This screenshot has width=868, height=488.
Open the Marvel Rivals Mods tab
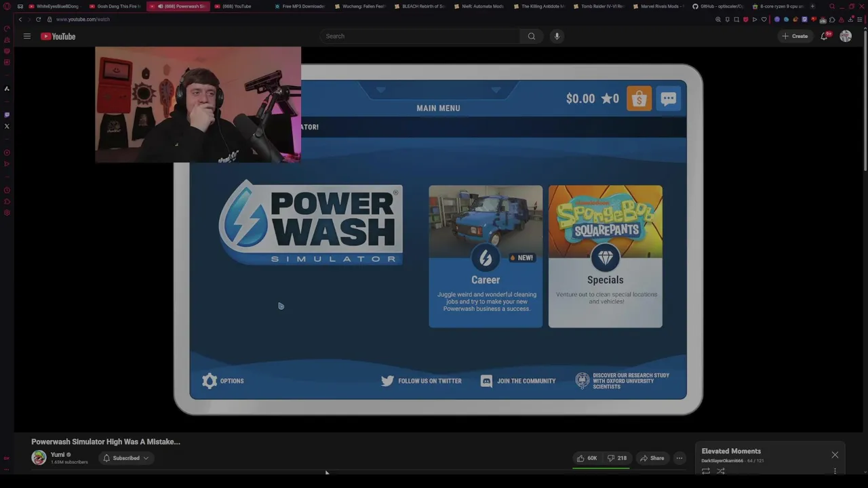[x=659, y=6]
